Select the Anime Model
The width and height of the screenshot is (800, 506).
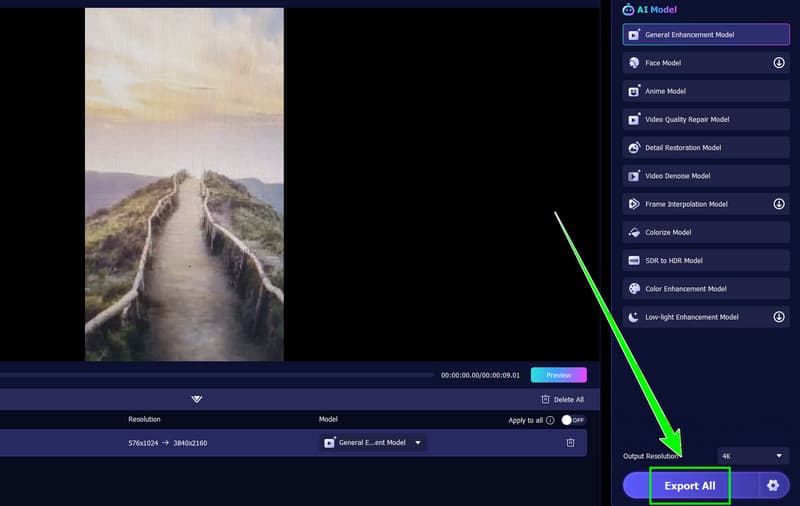coord(706,91)
